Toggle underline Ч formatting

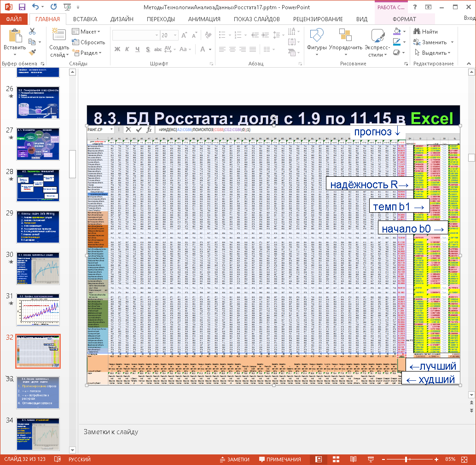pyautogui.click(x=138, y=49)
